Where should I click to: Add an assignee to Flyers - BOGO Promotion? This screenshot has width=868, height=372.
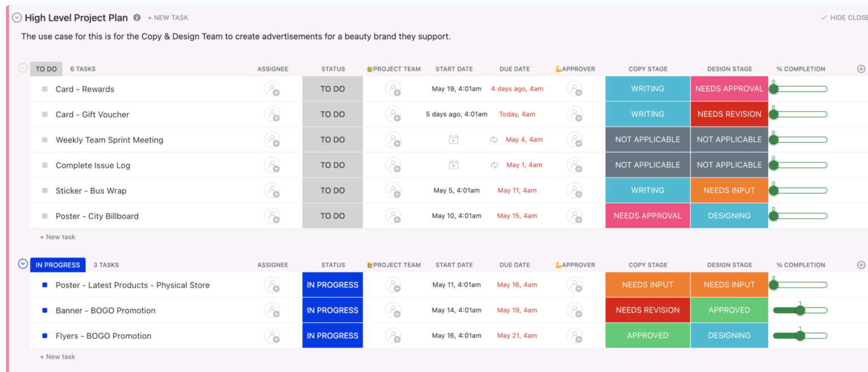[x=273, y=335]
